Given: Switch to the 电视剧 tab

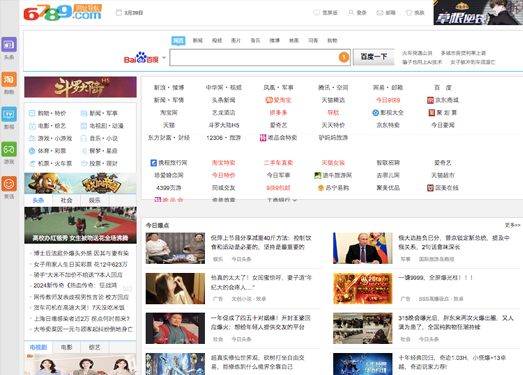Looking at the screenshot, I should tap(38, 347).
